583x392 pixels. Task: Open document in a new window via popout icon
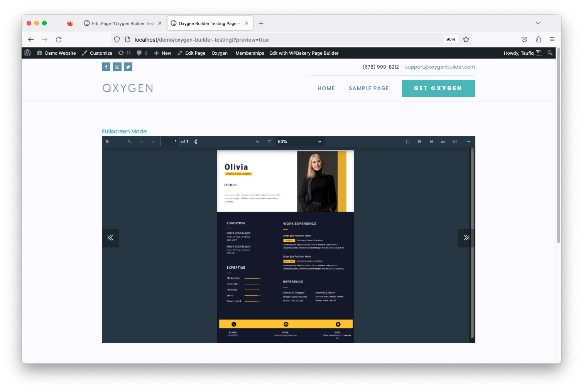point(455,141)
